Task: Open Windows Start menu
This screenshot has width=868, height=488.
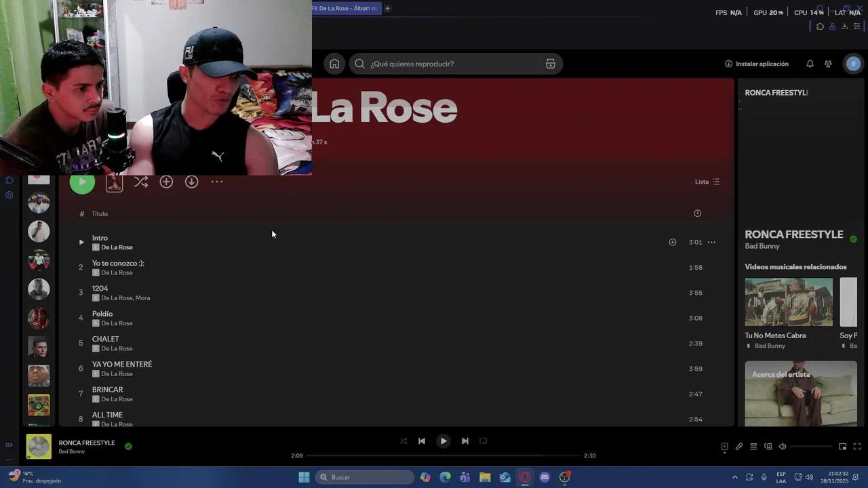Action: pyautogui.click(x=304, y=477)
